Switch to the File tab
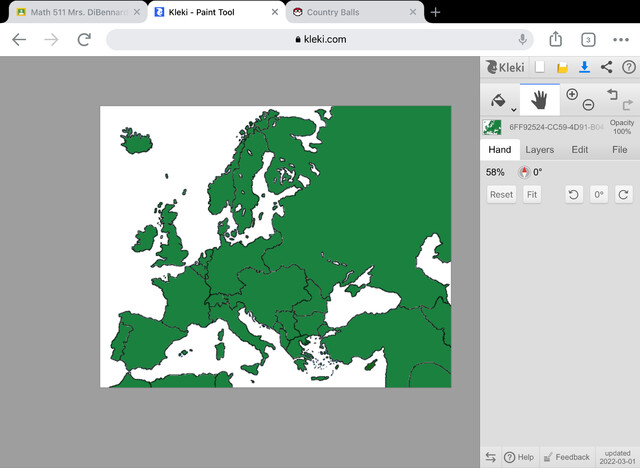640x468 pixels. tap(619, 150)
